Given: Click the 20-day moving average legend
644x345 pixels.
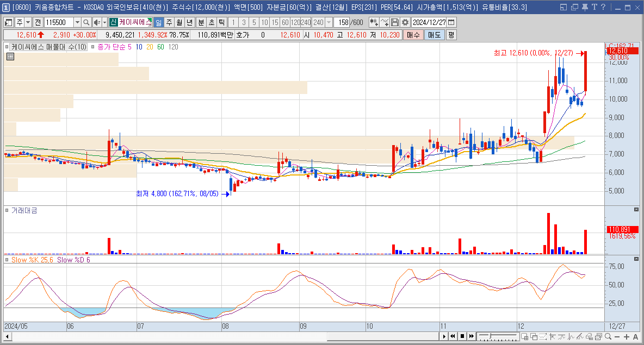Looking at the screenshot, I should pyautogui.click(x=150, y=47).
